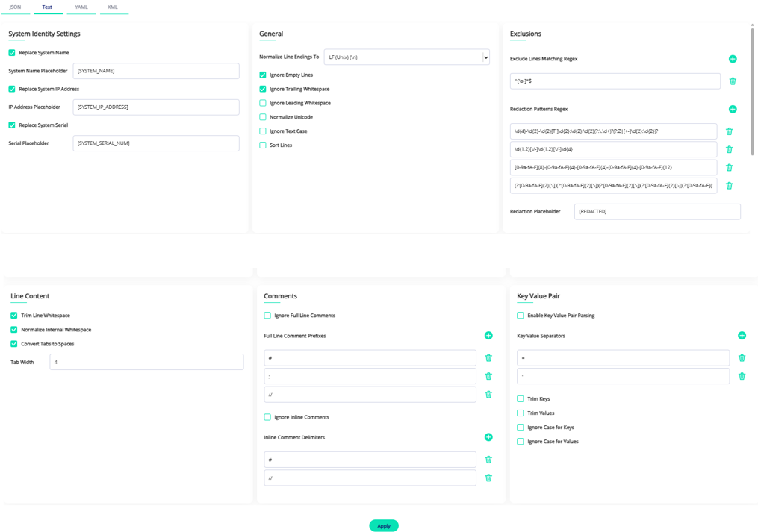
Task: Switch to the JSON tab
Action: 15,7
